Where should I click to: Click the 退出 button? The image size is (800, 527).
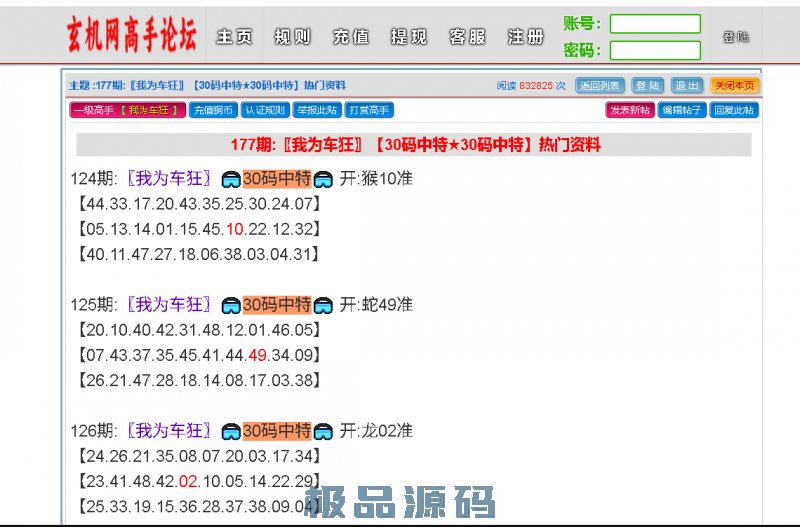point(687,85)
